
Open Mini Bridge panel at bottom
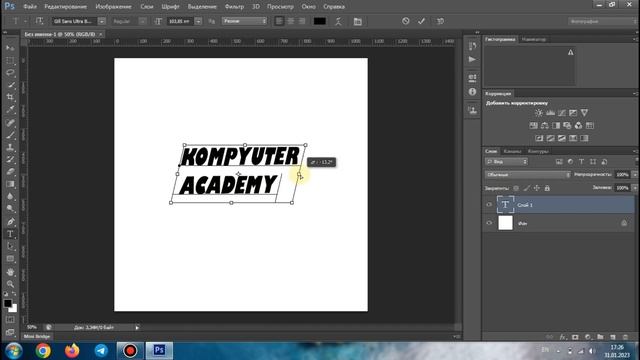[x=37, y=336]
